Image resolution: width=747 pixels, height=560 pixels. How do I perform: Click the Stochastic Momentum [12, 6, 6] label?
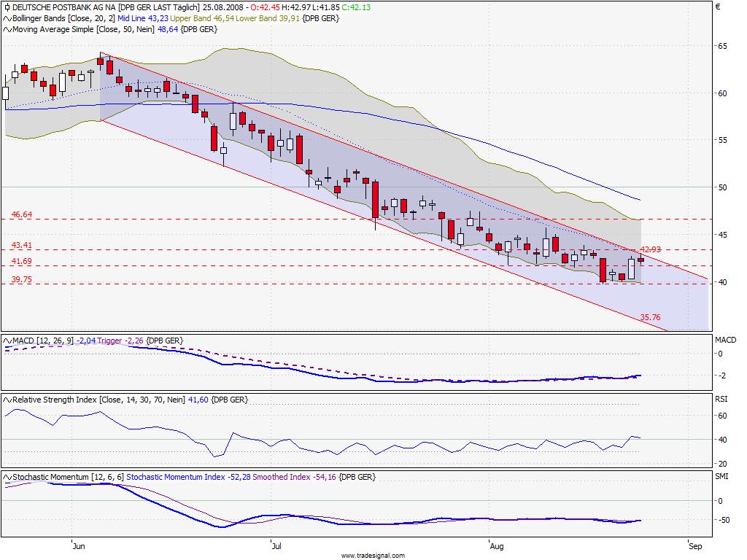pos(68,477)
